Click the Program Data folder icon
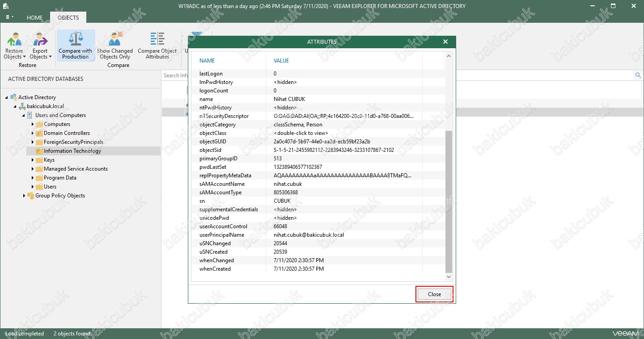The width and height of the screenshot is (644, 339). coord(39,178)
